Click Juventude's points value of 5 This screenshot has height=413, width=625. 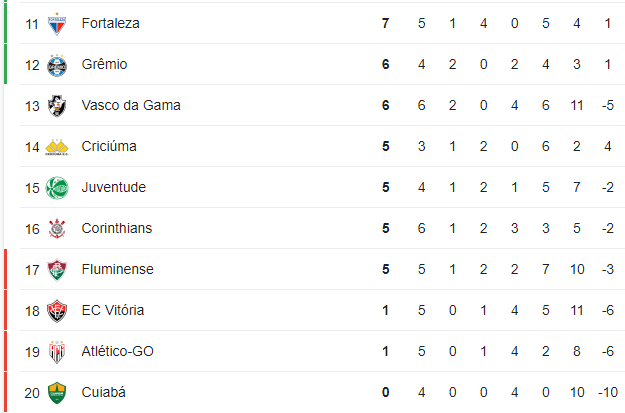click(385, 187)
